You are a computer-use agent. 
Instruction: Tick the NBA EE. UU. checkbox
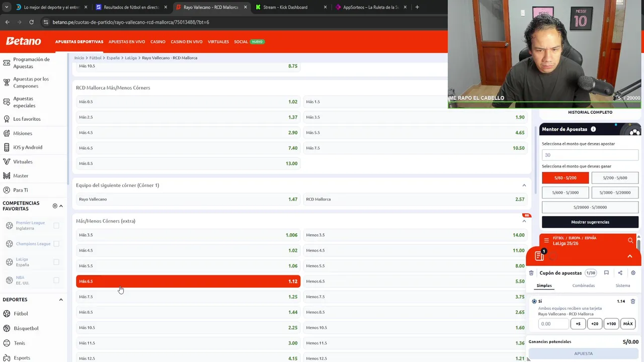click(x=56, y=280)
